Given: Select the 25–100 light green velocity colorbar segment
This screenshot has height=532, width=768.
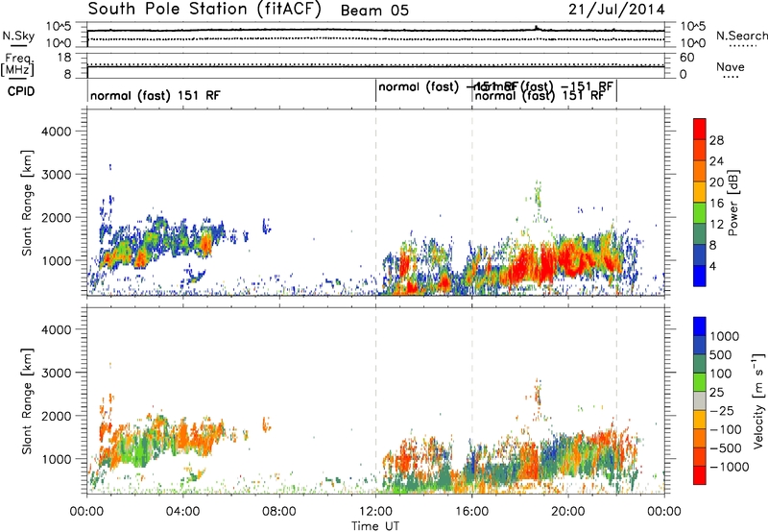Looking at the screenshot, I should coord(700,382).
